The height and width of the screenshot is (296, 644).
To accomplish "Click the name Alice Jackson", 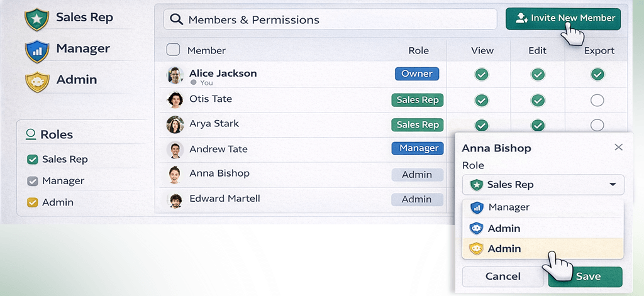I will pyautogui.click(x=223, y=74).
